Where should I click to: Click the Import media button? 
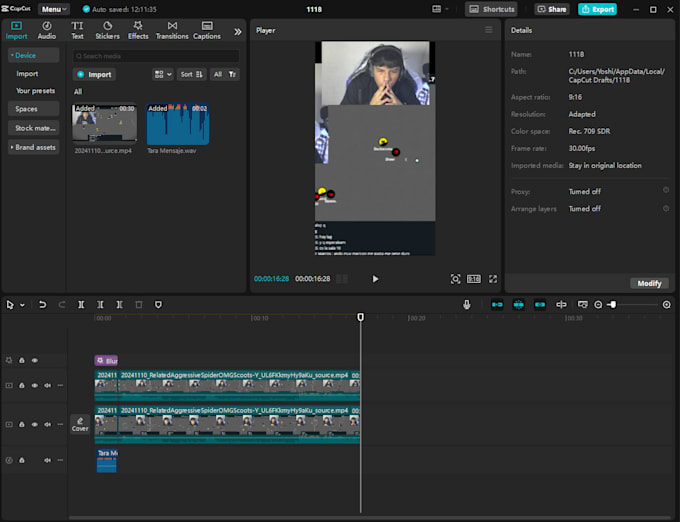click(94, 75)
